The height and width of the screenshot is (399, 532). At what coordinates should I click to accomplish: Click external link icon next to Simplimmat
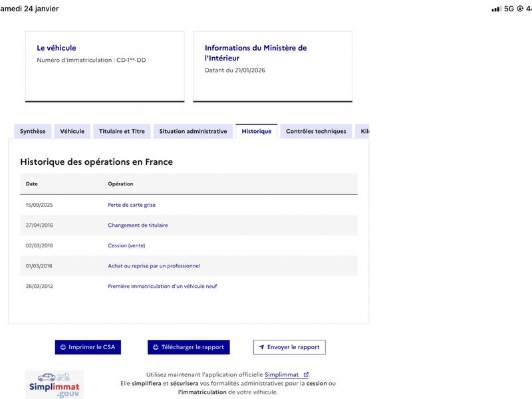pyautogui.click(x=305, y=375)
